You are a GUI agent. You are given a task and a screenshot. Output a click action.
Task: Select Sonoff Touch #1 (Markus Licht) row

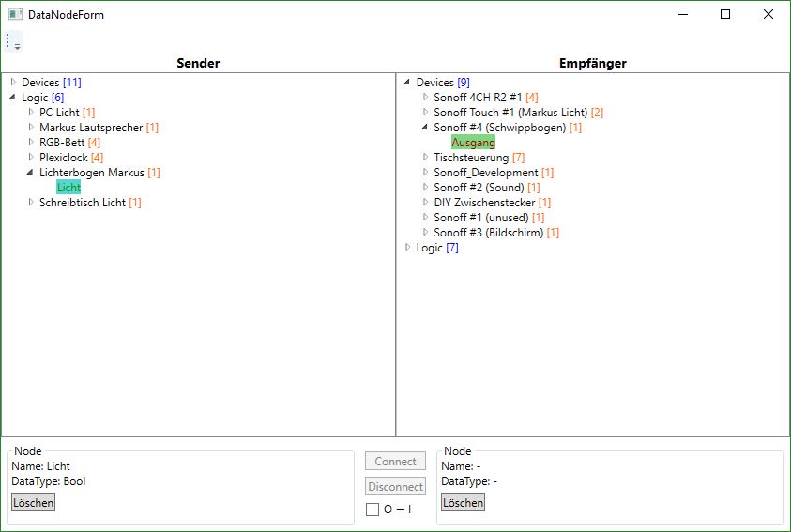[518, 112]
